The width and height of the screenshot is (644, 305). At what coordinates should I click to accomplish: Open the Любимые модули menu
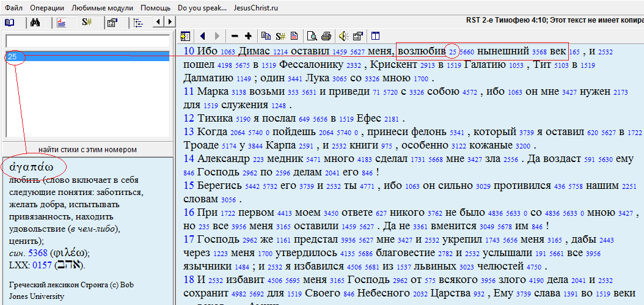(102, 8)
